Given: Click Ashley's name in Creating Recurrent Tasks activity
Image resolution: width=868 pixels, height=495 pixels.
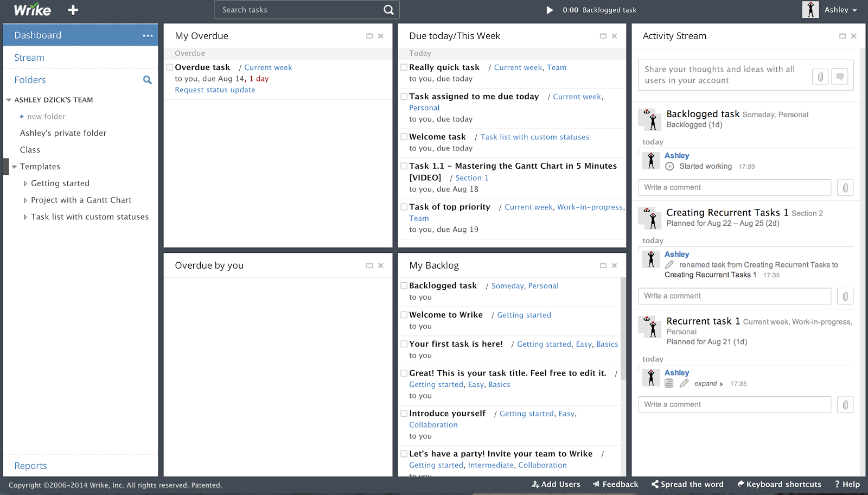Looking at the screenshot, I should click(x=677, y=254).
